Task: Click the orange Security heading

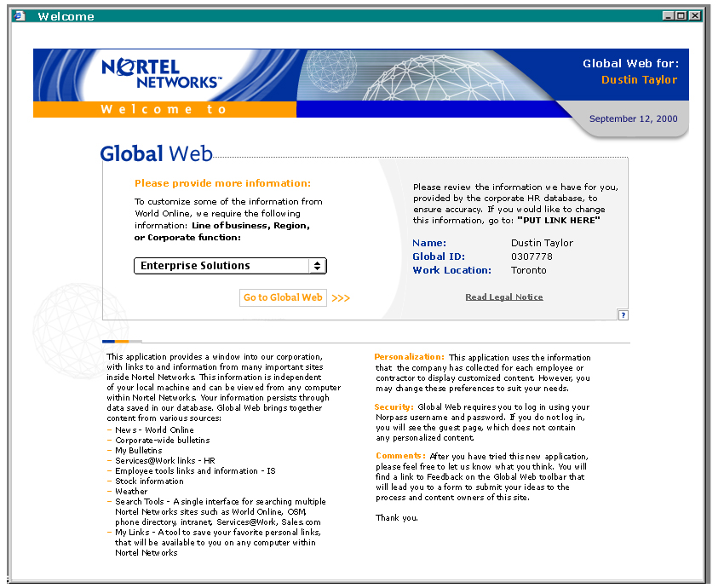Action: pyautogui.click(x=394, y=407)
